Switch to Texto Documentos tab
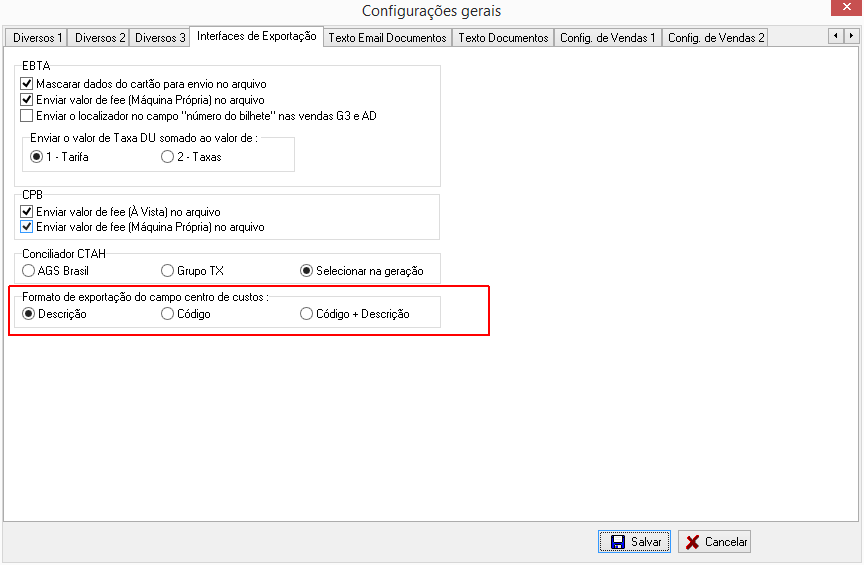This screenshot has width=864, height=565. point(503,38)
